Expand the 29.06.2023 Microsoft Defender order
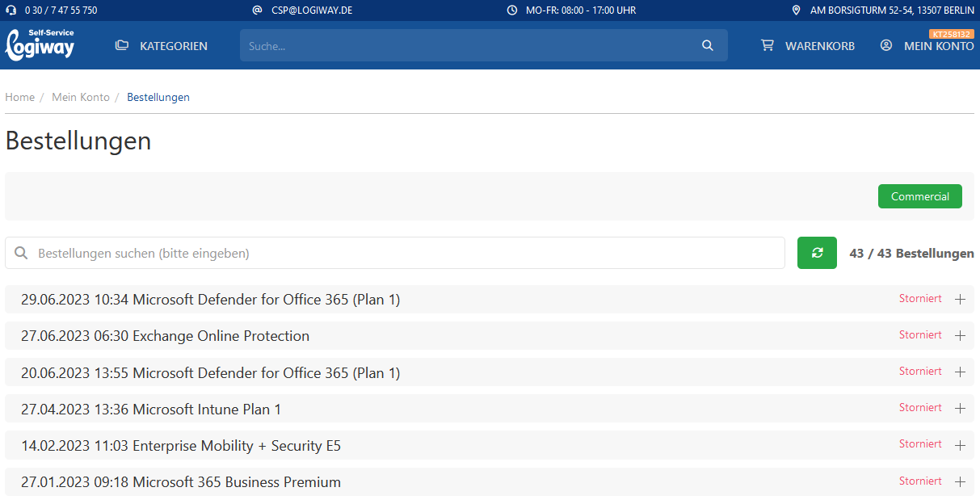Viewport: 980px width, 500px height. point(960,300)
